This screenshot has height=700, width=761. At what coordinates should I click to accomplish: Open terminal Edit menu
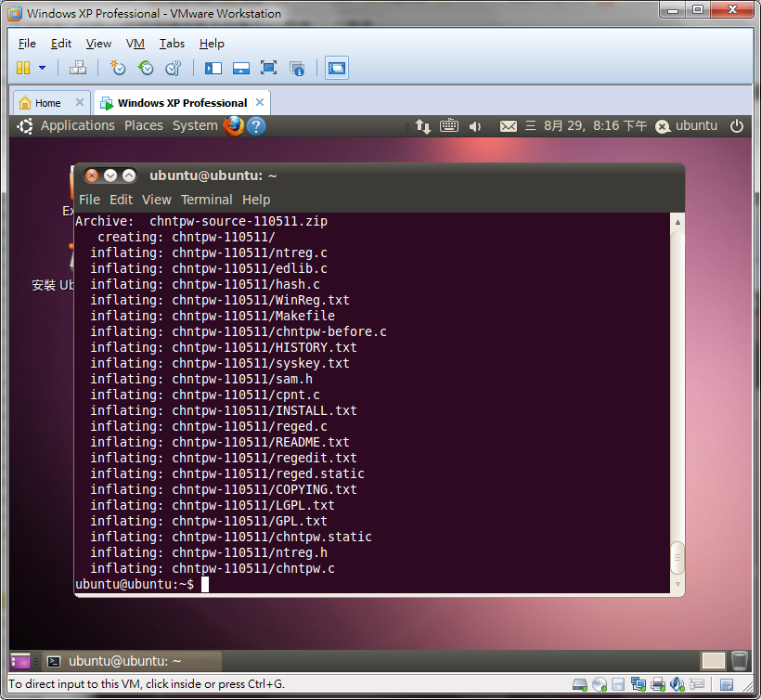coord(121,200)
